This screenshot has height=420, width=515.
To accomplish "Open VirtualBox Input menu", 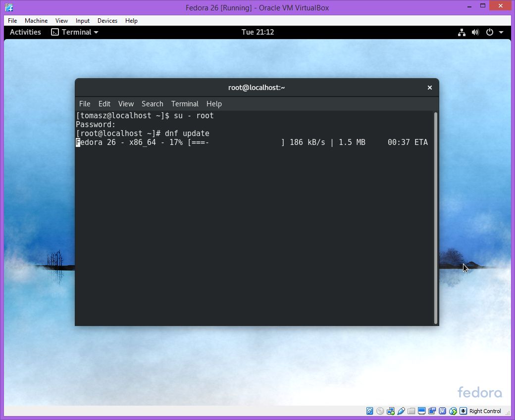I will [x=82, y=21].
